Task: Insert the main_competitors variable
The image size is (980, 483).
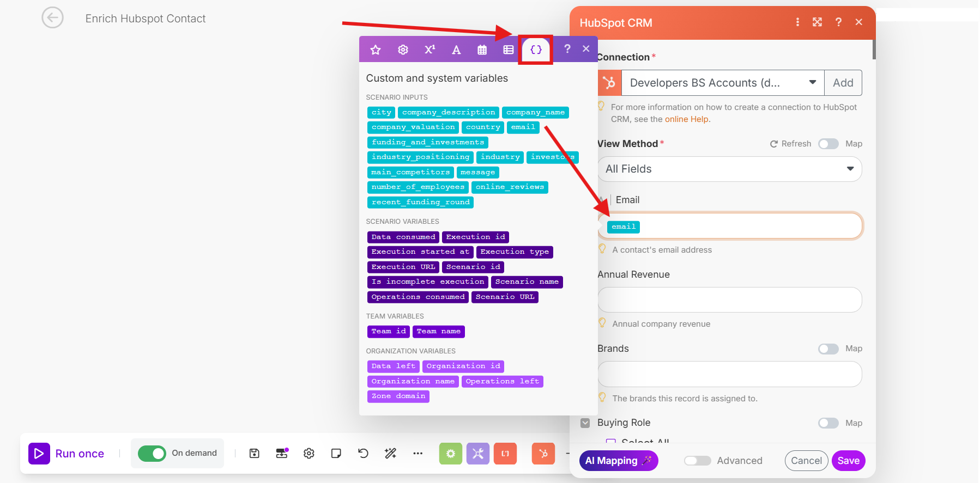Action: click(x=410, y=172)
